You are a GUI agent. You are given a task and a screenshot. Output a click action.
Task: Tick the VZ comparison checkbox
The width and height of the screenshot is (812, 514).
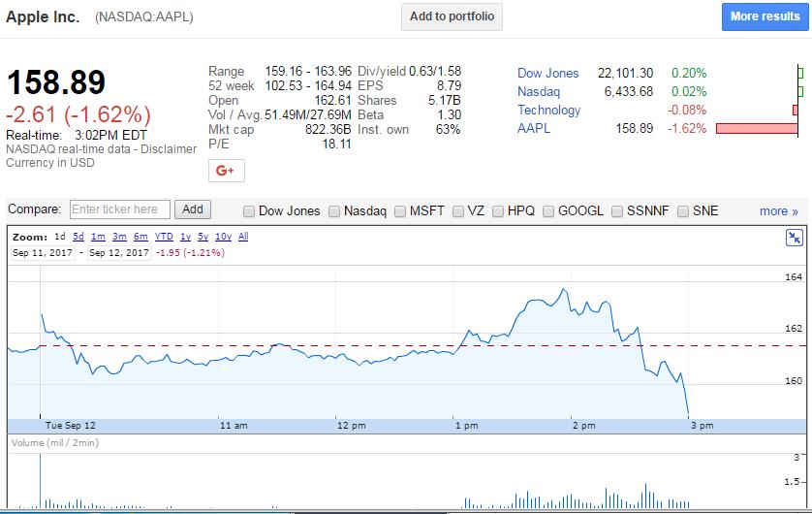[457, 211]
